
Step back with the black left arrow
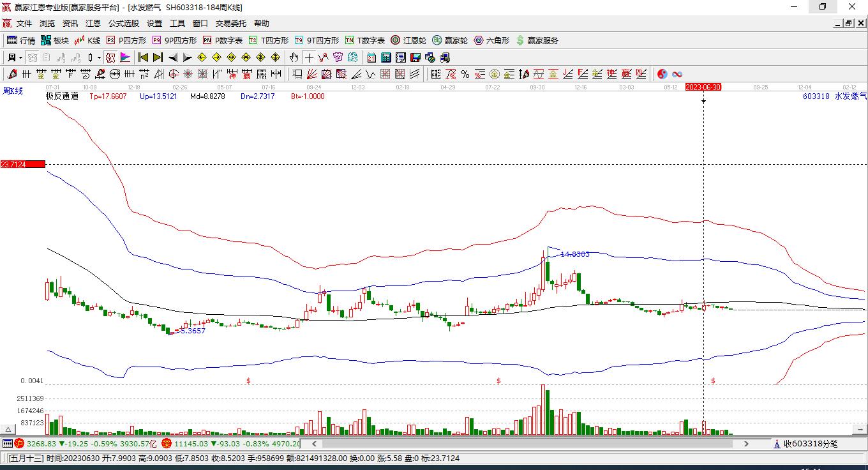coord(173,57)
